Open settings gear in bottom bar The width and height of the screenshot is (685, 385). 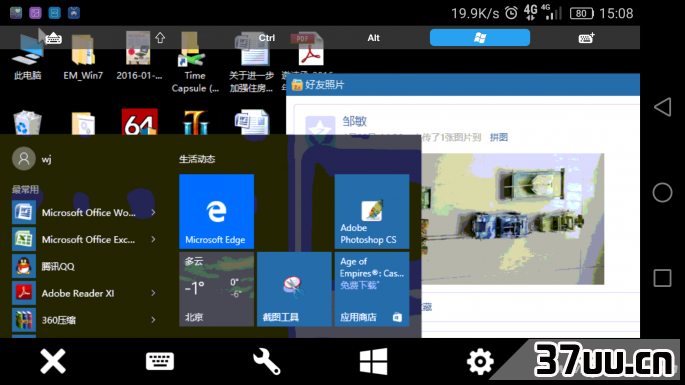click(480, 361)
